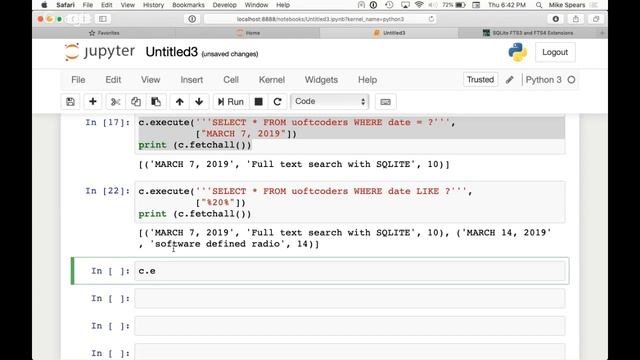Switch to SQLite FTS3 and FTS4 Extensions tab
Viewport: 640px width, 360px height.
click(529, 33)
